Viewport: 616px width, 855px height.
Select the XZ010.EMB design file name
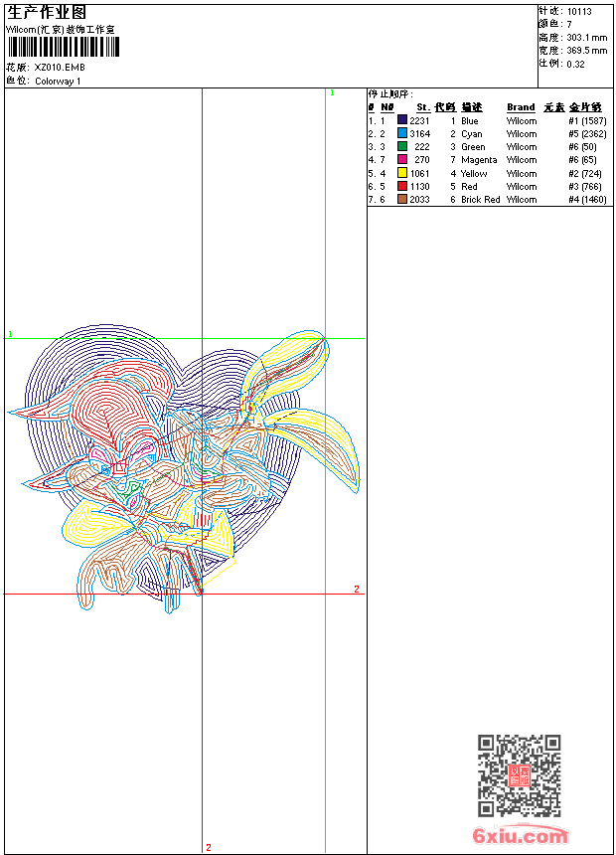point(60,68)
